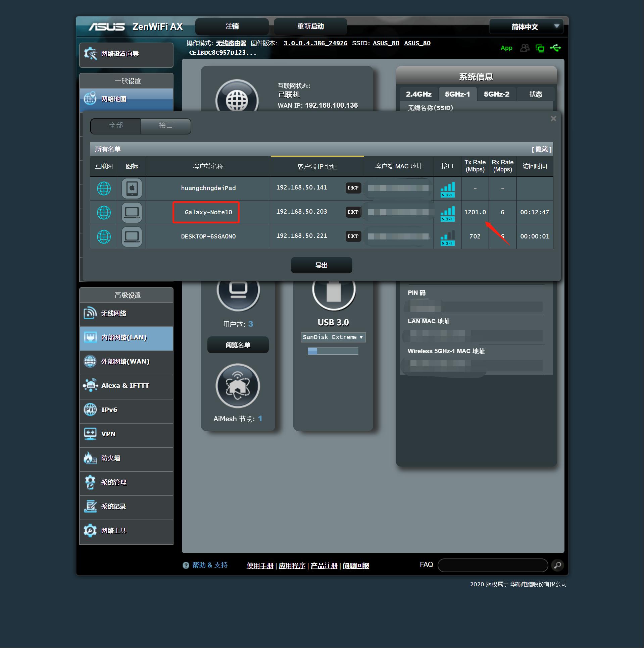Click the 重新启动 reboot button
Image resolution: width=644 pixels, height=648 pixels.
310,26
